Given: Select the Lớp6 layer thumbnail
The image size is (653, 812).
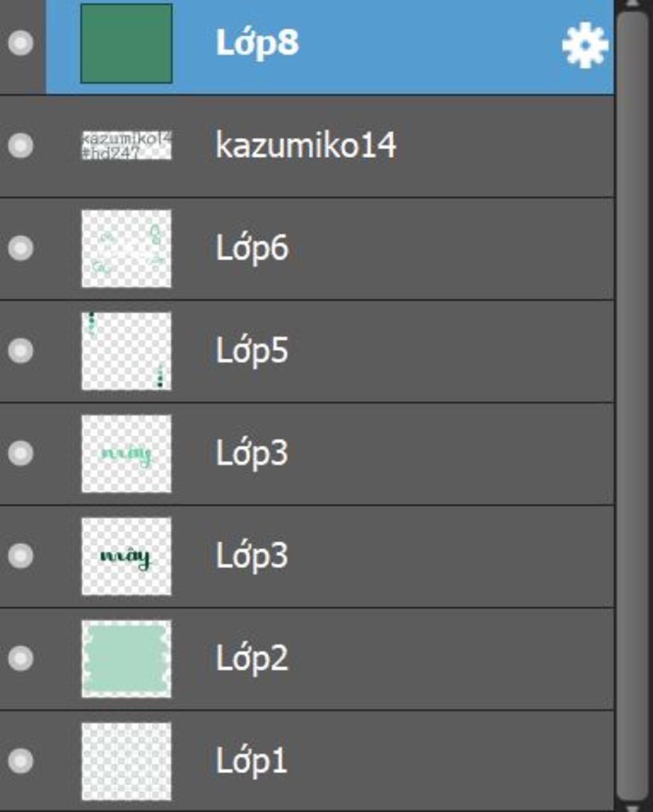Looking at the screenshot, I should [x=126, y=248].
